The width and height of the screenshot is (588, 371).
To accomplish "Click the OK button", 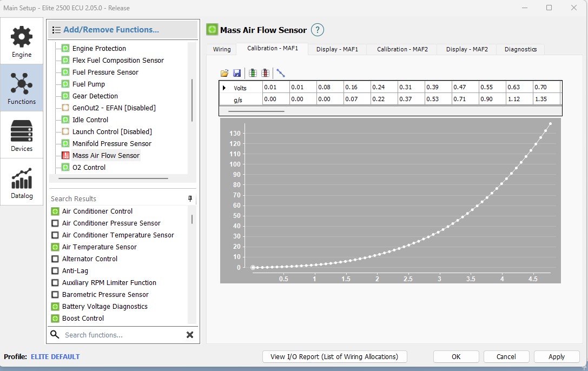I will point(456,357).
